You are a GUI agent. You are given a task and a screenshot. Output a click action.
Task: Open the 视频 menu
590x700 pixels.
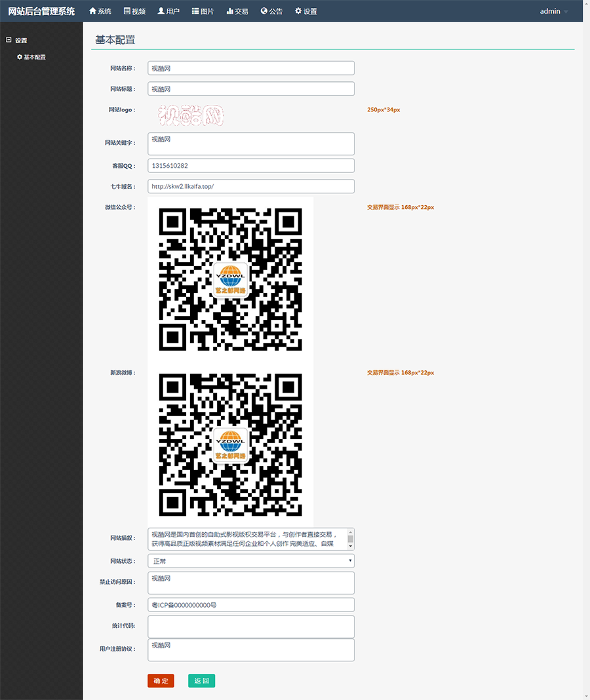click(134, 11)
